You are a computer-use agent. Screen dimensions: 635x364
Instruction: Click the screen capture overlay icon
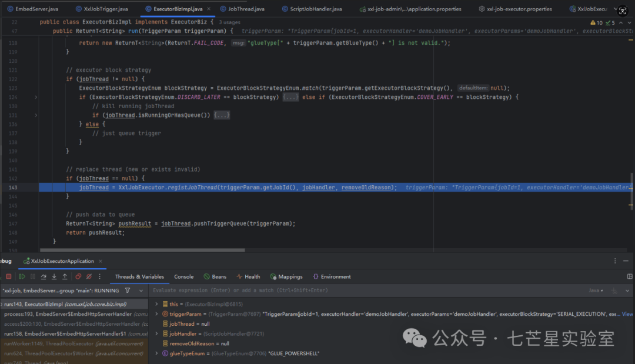coord(623,11)
